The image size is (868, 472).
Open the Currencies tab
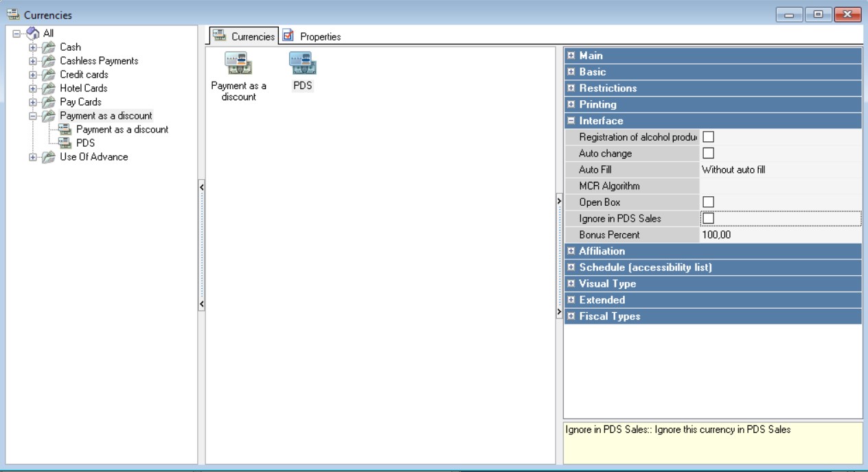pos(244,36)
